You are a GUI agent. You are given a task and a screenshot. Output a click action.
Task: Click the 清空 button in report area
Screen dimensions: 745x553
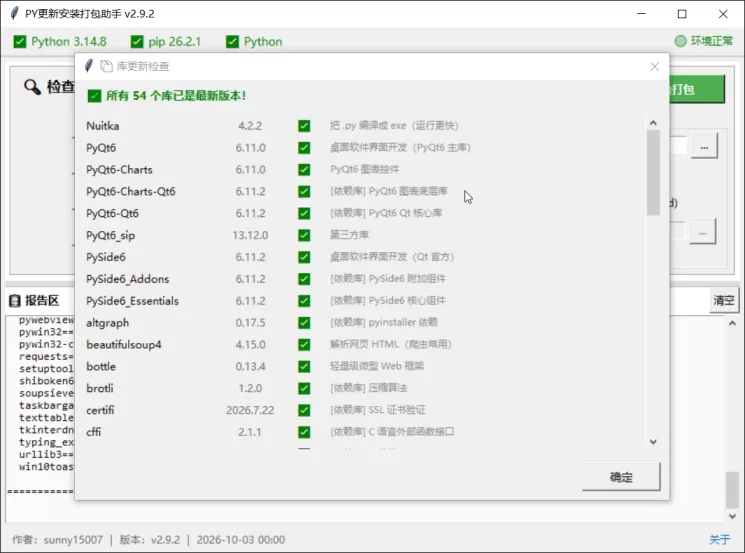[724, 300]
